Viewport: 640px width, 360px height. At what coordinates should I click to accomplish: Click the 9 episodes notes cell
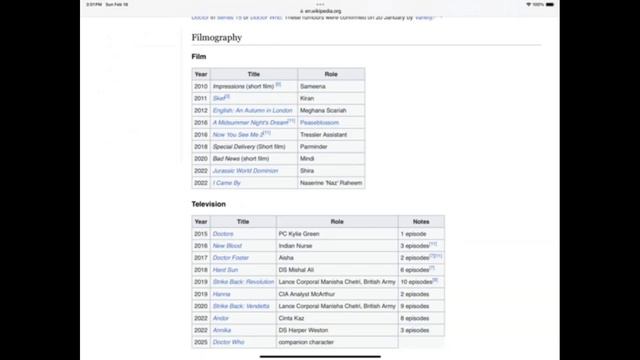point(421,306)
